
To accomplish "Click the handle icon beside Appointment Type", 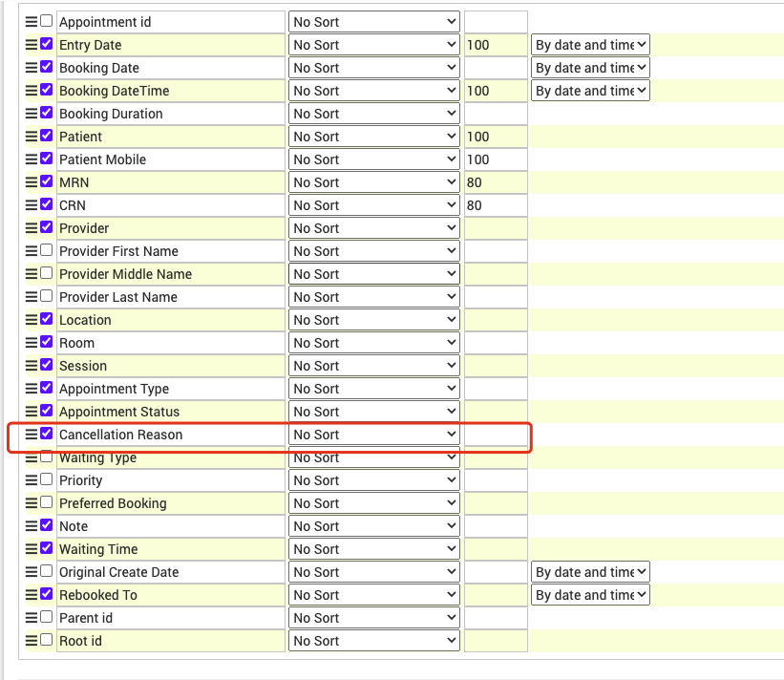I will 32,389.
